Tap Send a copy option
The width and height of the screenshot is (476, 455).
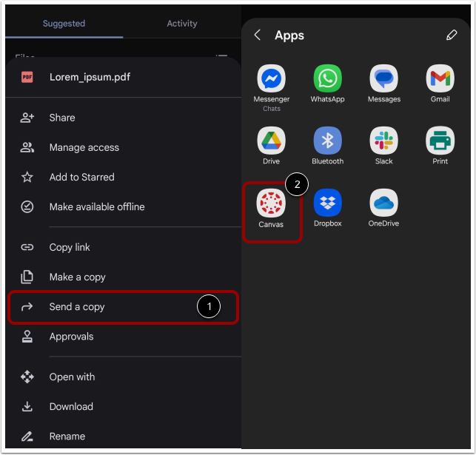point(123,307)
